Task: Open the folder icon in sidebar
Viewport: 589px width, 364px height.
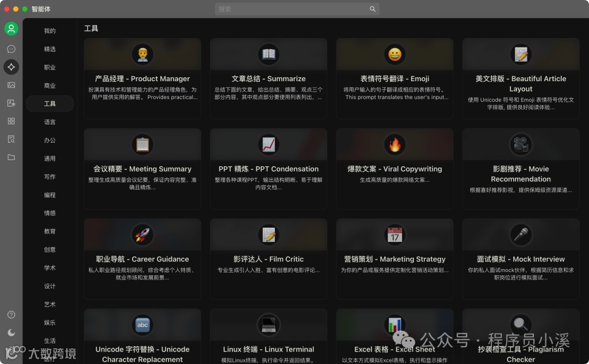Action: (11, 157)
